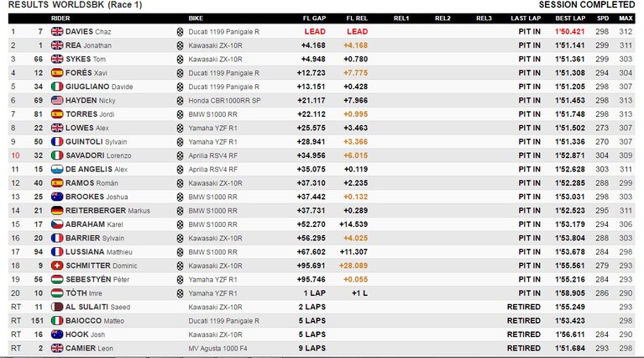
Task: Open rider name GIUGLIANO Davide
Action: (x=99, y=87)
